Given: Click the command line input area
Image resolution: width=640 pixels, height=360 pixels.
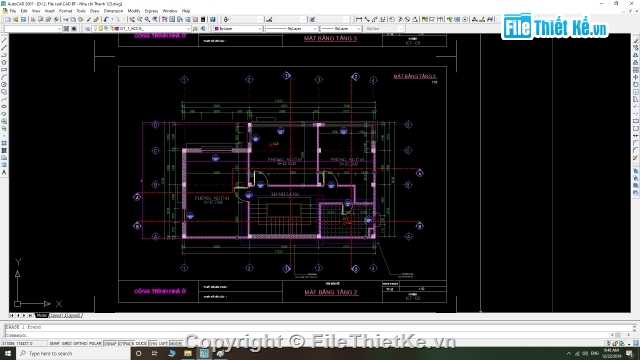Looking at the screenshot, I should 318,336.
